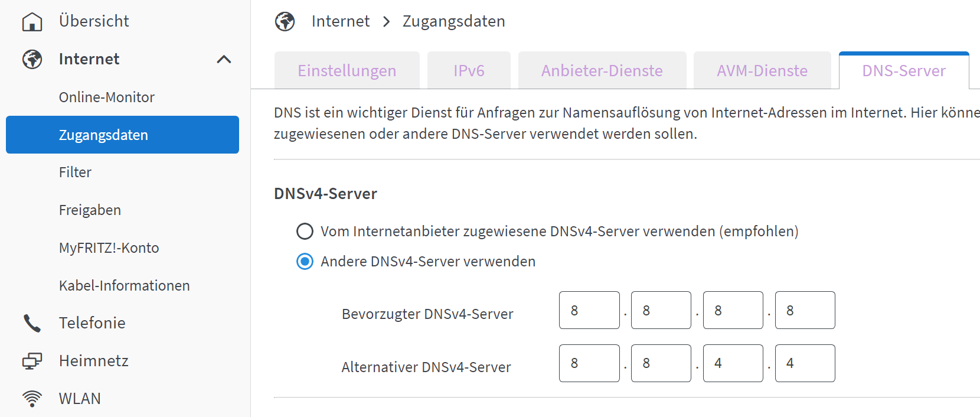Image resolution: width=980 pixels, height=417 pixels.
Task: Click first octet of preferred DNSv4 server
Action: 589,310
